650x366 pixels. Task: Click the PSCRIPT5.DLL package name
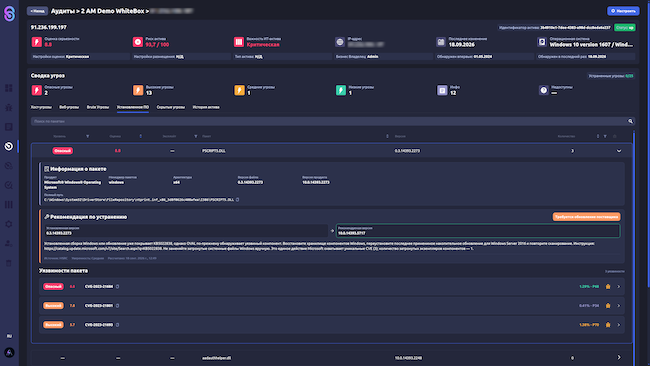214,151
